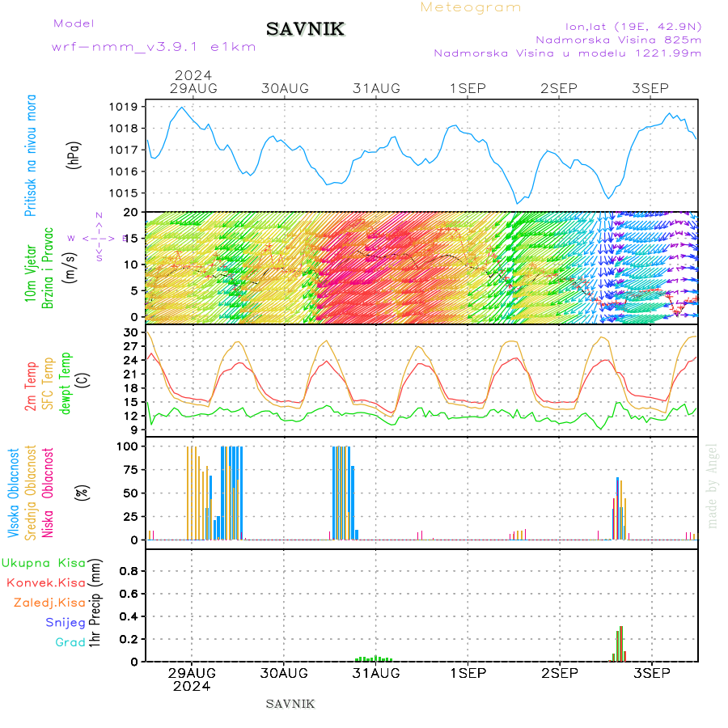Image resolution: width=728 pixels, height=728 pixels.
Task: Select coordinates text "lon,lat (19E, 42.9N)"
Action: pos(633,27)
